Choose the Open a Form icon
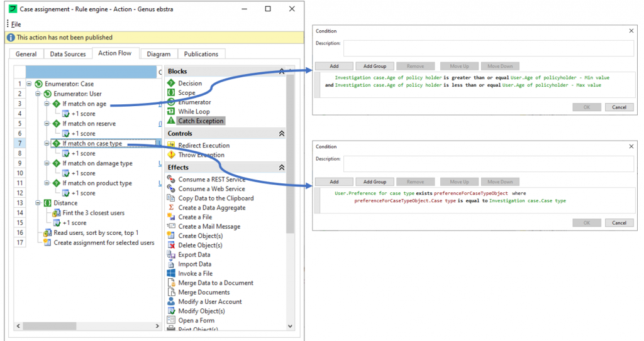This screenshot has width=644, height=341. point(171,320)
